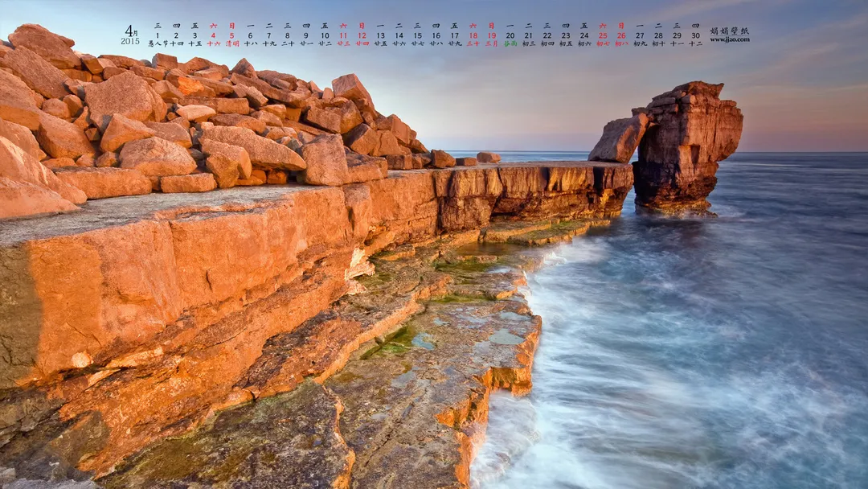Click date 1 labeled 愚人节

click(x=158, y=35)
